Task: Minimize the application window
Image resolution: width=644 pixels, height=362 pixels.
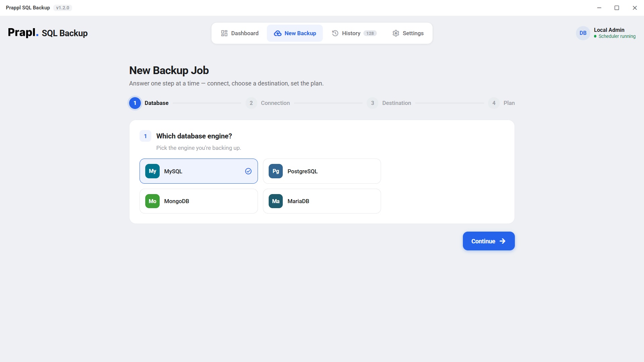Action: (599, 8)
